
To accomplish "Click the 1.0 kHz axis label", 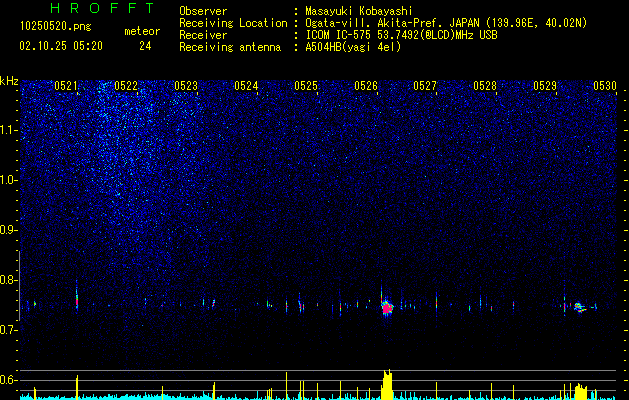I will 9,180.
